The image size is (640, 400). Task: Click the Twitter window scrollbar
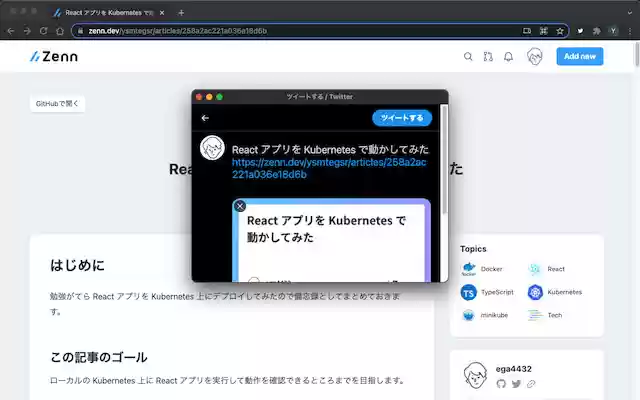point(444,159)
